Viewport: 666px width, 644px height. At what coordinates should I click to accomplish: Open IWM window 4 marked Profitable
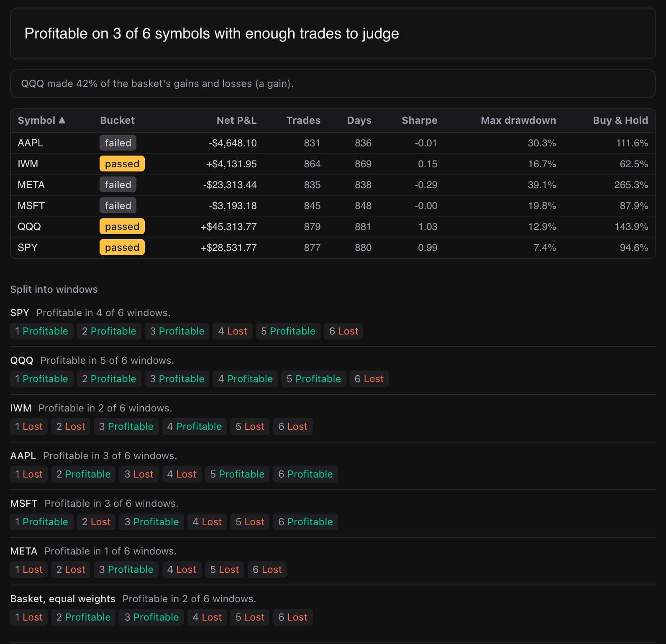[195, 427]
